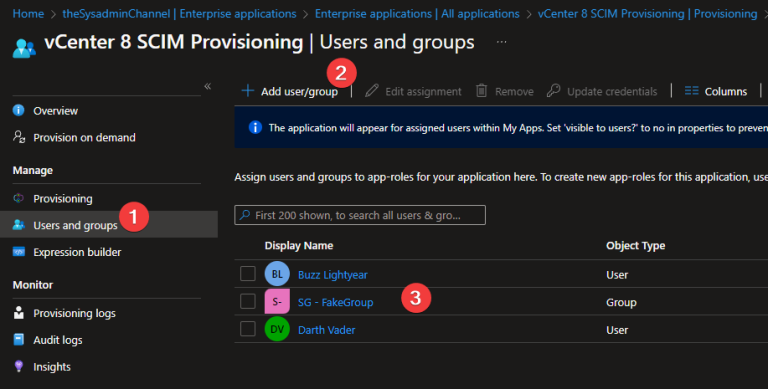
Task: Click the BL avatar for Buzz Lightyear
Action: (x=277, y=274)
